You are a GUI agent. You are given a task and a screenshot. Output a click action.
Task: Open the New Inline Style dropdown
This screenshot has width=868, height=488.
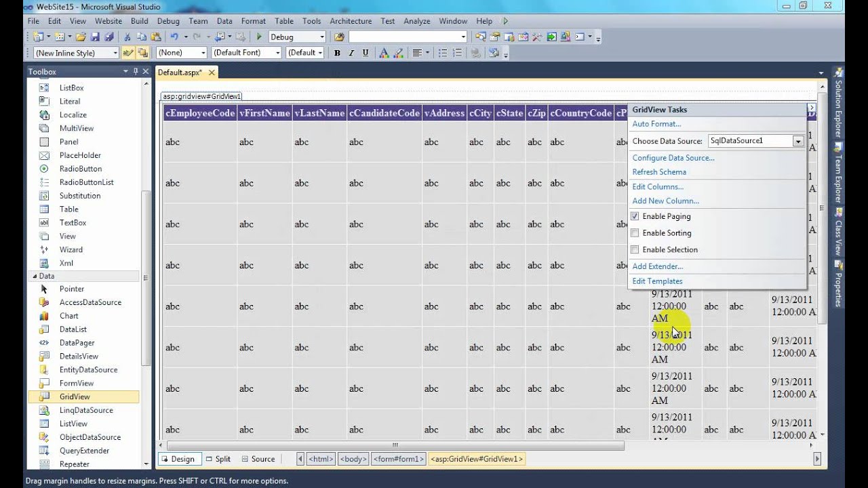point(115,53)
